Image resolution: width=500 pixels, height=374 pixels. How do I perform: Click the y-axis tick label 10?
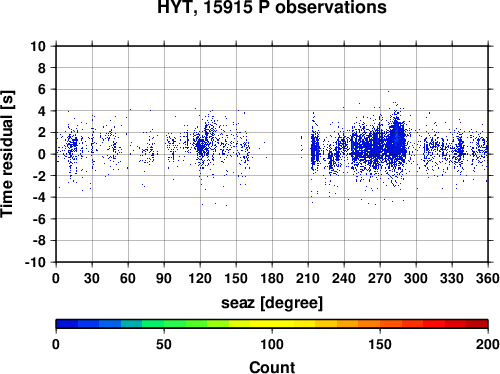point(38,46)
